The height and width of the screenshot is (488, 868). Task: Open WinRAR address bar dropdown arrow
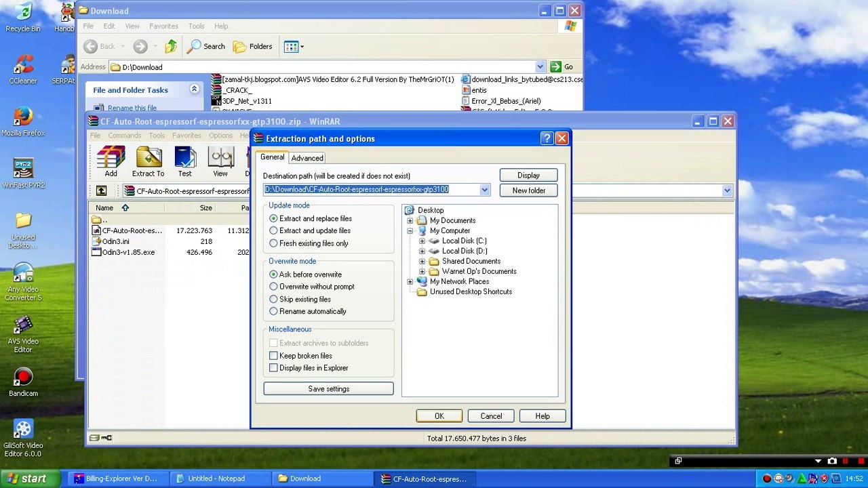click(727, 191)
